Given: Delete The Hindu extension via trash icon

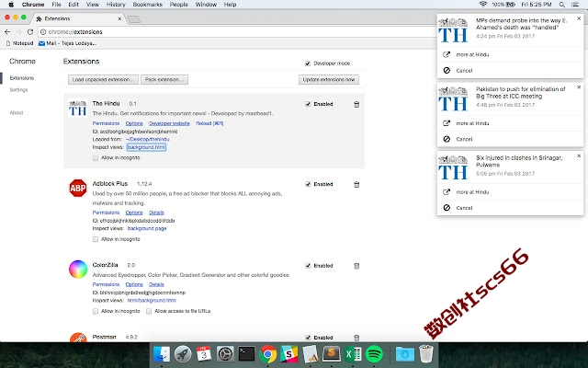Looking at the screenshot, I should 356,104.
